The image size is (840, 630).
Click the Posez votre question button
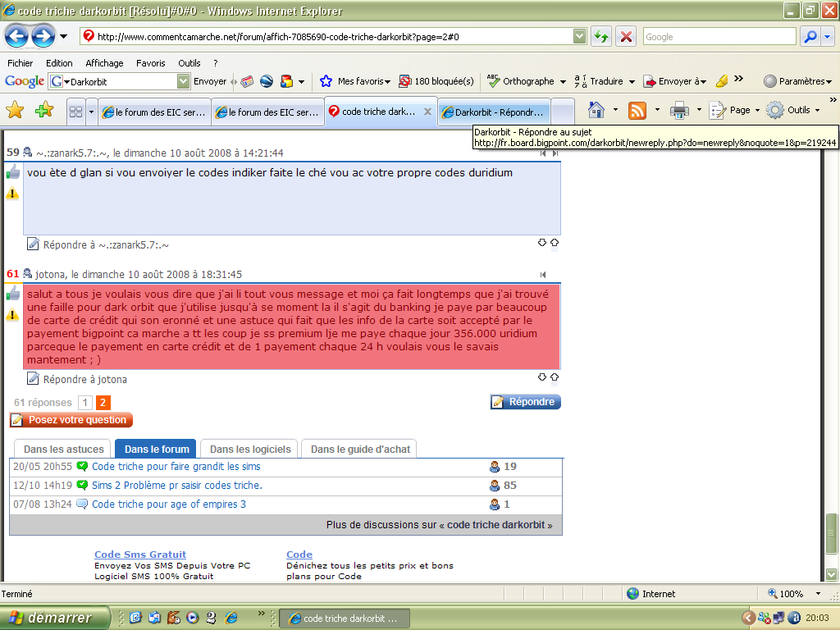point(71,420)
